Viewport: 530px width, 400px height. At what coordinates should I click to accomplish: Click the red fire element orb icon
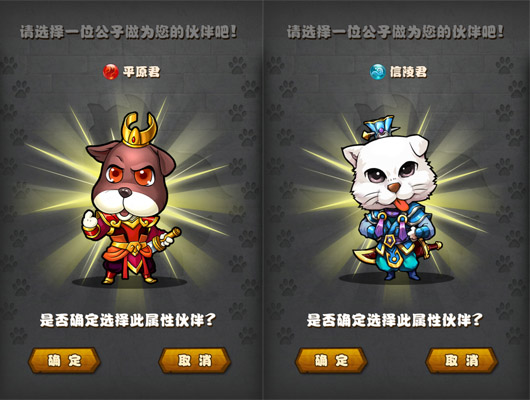tap(111, 72)
